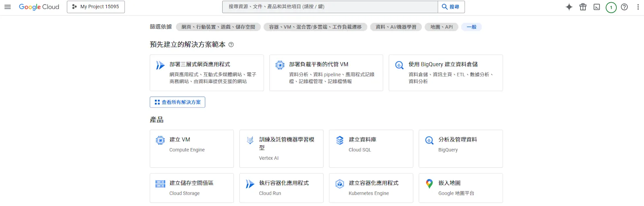Click the Compute Engine icon in 建立 VM
This screenshot has width=644, height=206.
pos(160,140)
